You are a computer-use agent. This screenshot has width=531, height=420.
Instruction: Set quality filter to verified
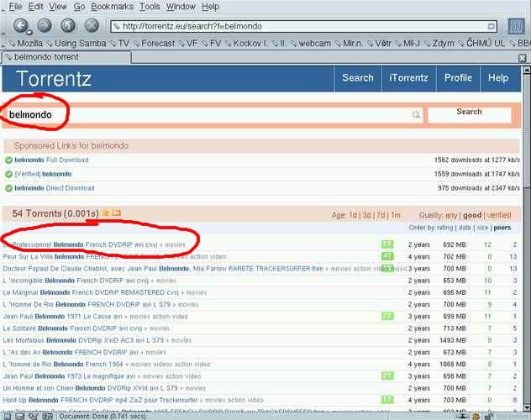[499, 215]
